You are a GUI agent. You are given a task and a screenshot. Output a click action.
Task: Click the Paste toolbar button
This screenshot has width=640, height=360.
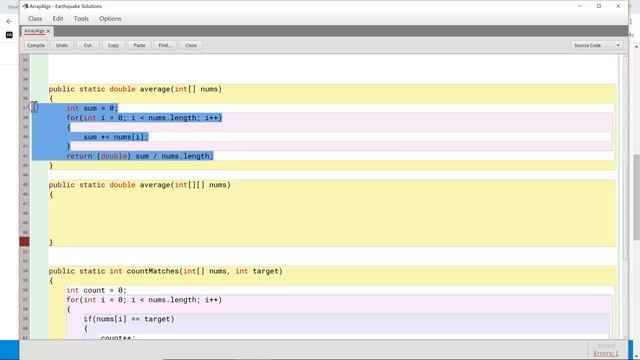tap(139, 45)
